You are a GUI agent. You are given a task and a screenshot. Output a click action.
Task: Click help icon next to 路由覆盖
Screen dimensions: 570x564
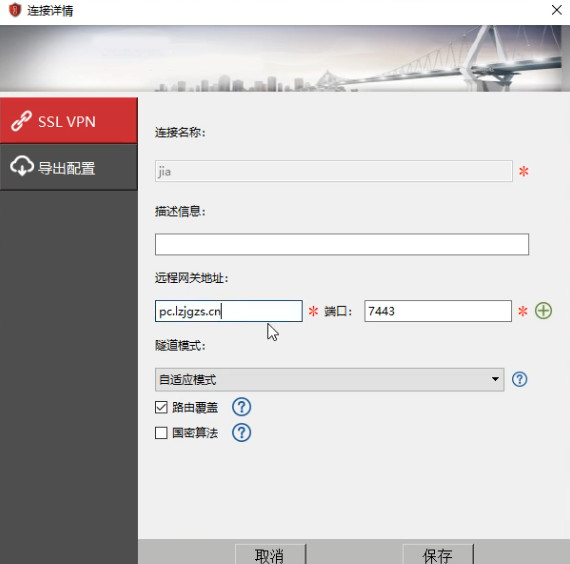click(241, 407)
